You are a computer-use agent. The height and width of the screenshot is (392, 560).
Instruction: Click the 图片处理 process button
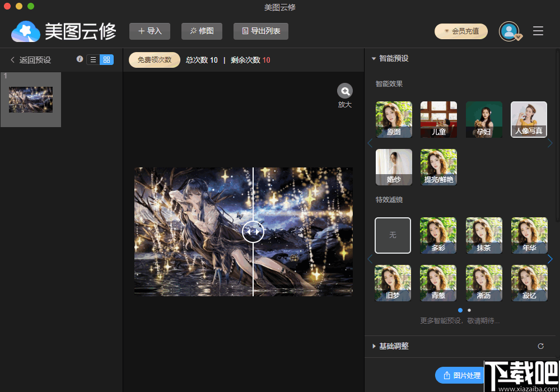(x=461, y=375)
